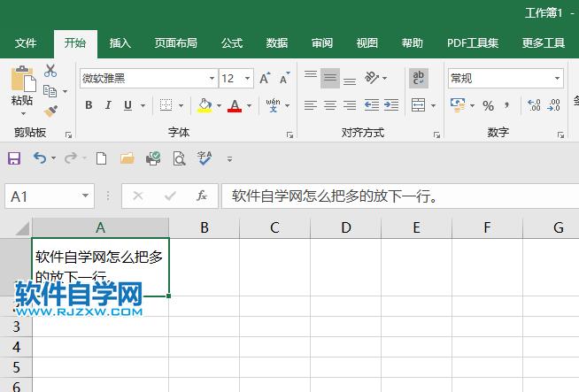The image size is (579, 392).
Task: Toggle bold formatting
Action: tap(89, 105)
